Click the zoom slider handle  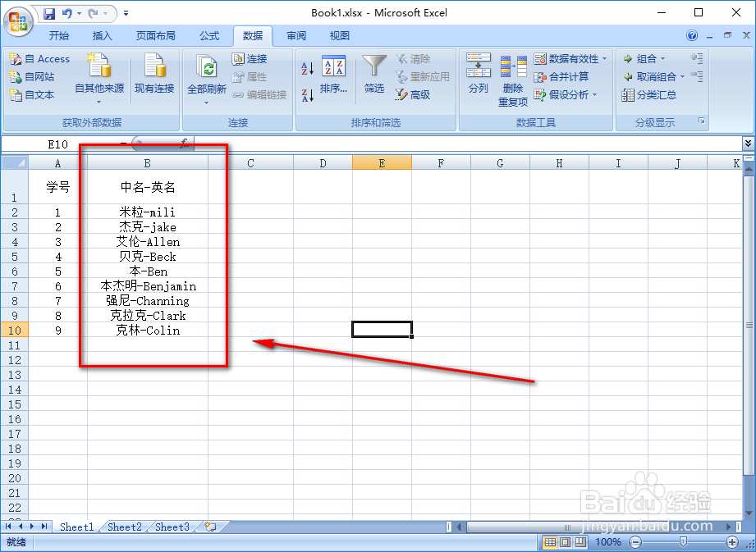[683, 542]
